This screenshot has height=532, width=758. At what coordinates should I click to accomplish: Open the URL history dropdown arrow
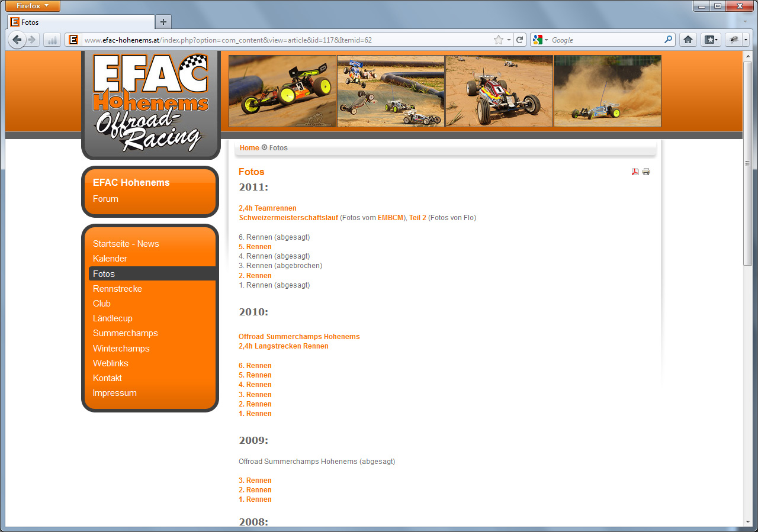509,40
